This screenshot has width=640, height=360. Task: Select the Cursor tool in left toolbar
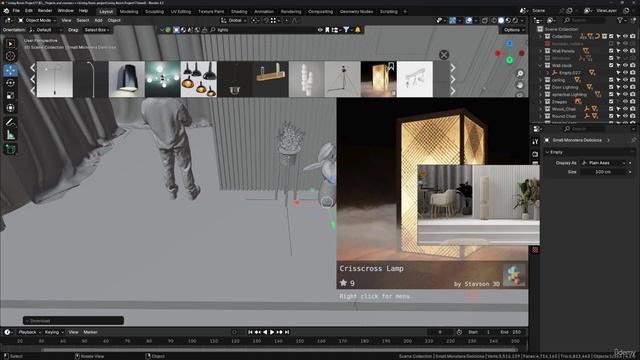(11, 56)
